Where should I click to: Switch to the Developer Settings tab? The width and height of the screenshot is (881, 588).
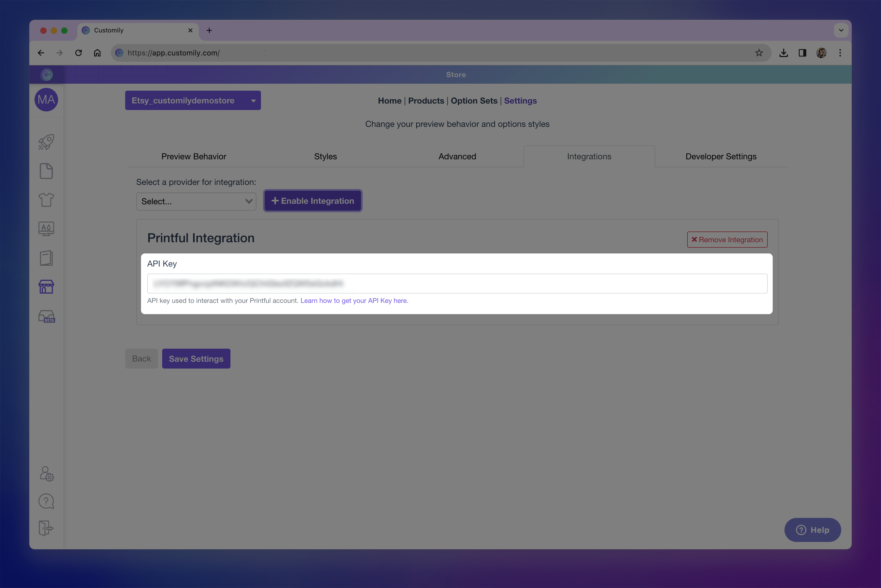coord(720,156)
